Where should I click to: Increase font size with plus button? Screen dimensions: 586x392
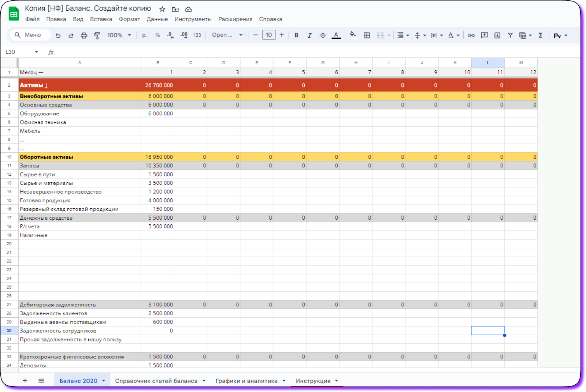(282, 35)
